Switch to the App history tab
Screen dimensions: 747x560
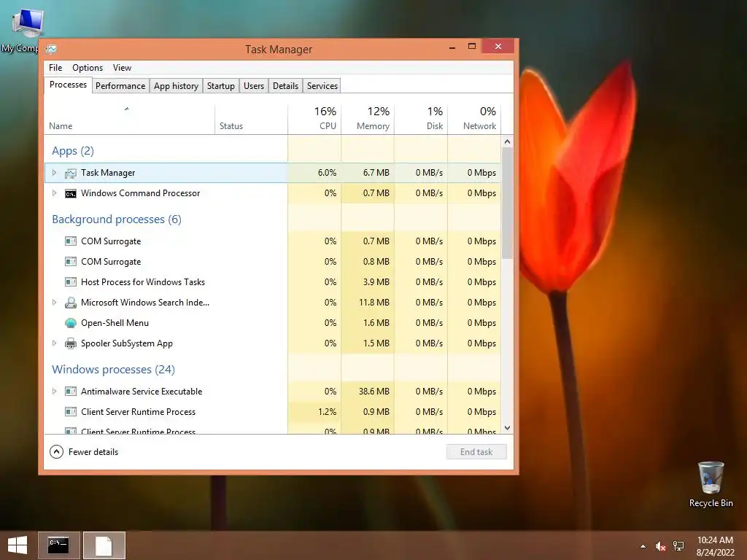click(176, 86)
